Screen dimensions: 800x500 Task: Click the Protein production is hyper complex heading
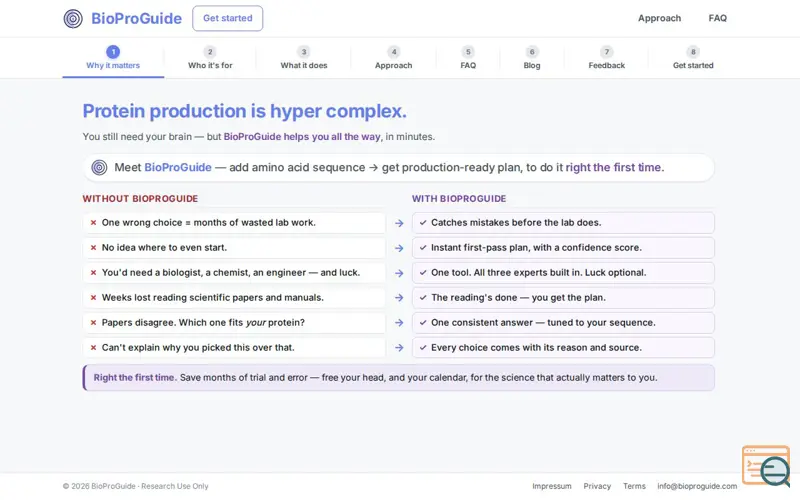coord(245,111)
